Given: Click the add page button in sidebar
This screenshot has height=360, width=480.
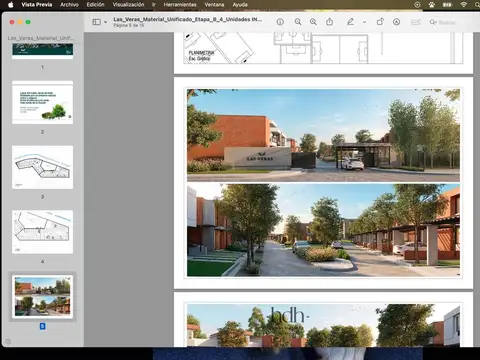Looking at the screenshot, I should click(8, 341).
